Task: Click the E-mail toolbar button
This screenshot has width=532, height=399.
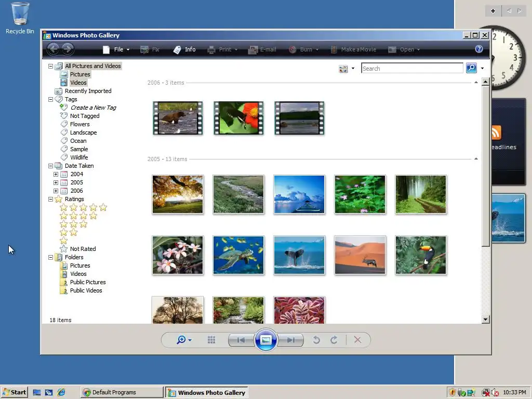Action: click(262, 49)
